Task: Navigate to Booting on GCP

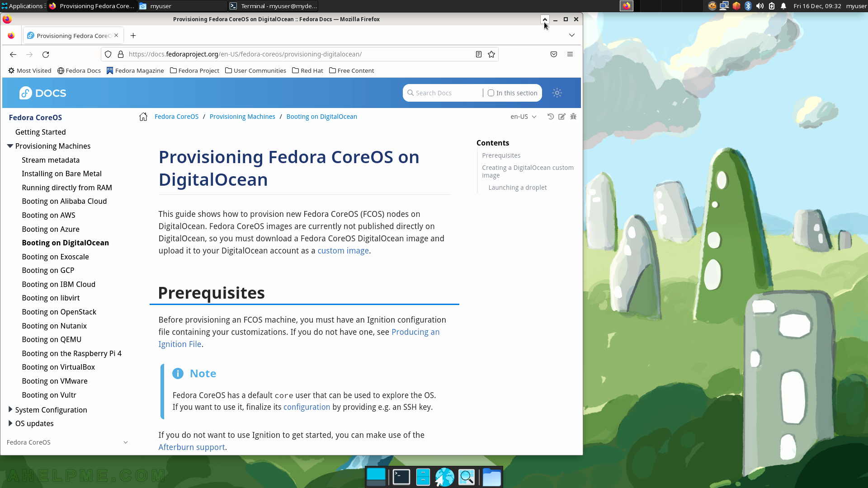Action: pyautogui.click(x=48, y=270)
